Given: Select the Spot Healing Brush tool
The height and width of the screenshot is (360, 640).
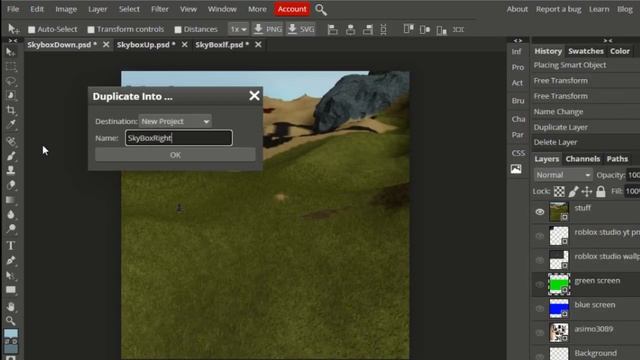Looking at the screenshot, I should [x=11, y=141].
